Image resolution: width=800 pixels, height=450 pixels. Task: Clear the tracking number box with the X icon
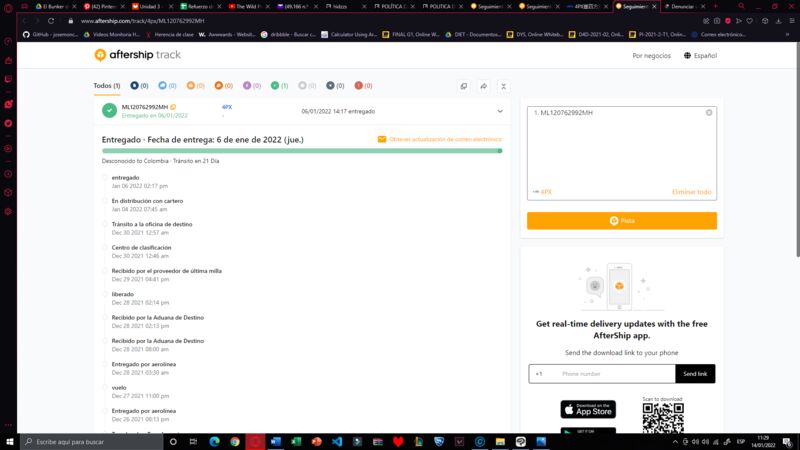coord(709,113)
